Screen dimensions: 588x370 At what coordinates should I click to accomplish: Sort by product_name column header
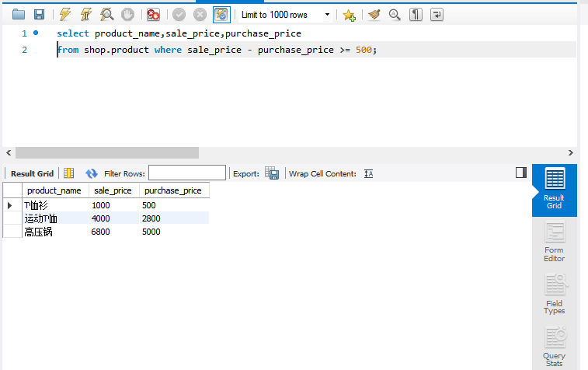pos(55,190)
